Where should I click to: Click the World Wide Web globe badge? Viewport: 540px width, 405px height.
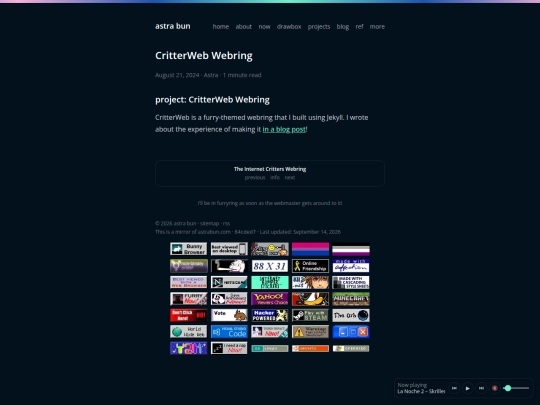point(188,332)
